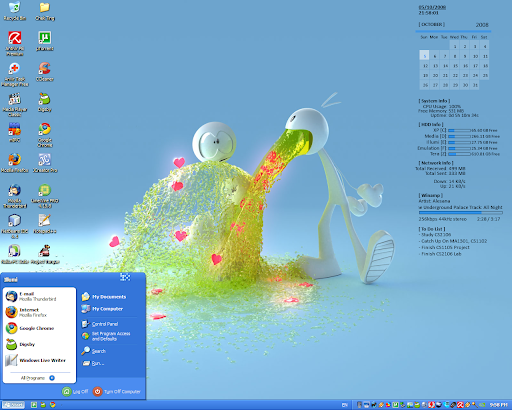Screen dimensions: 512x410
Task: Launch Mozilla Firefox from the desktop icon
Action: click(15, 163)
